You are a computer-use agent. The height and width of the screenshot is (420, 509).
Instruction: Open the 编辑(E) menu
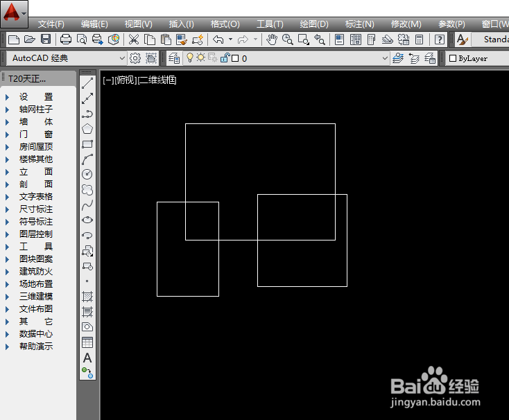tap(94, 24)
